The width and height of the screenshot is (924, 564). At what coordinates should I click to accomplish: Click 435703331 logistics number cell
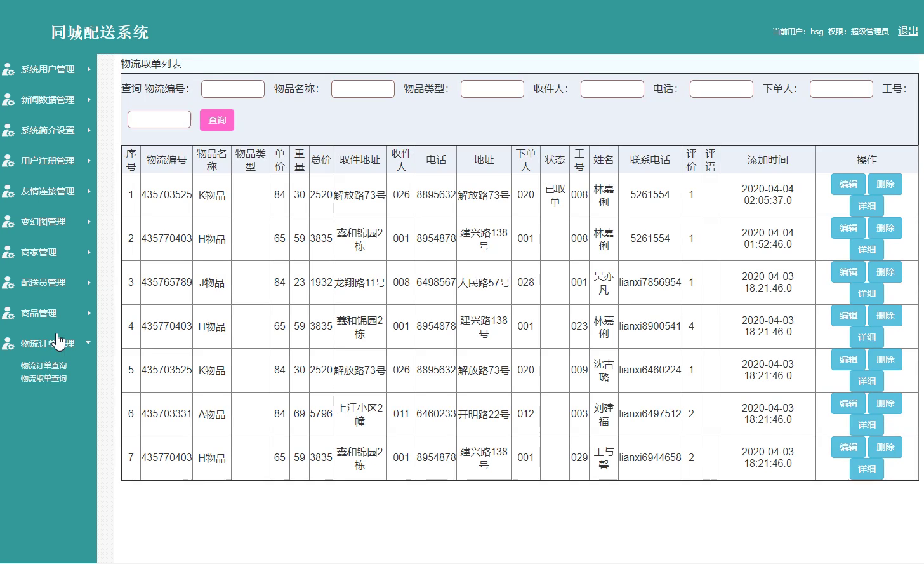point(166,414)
